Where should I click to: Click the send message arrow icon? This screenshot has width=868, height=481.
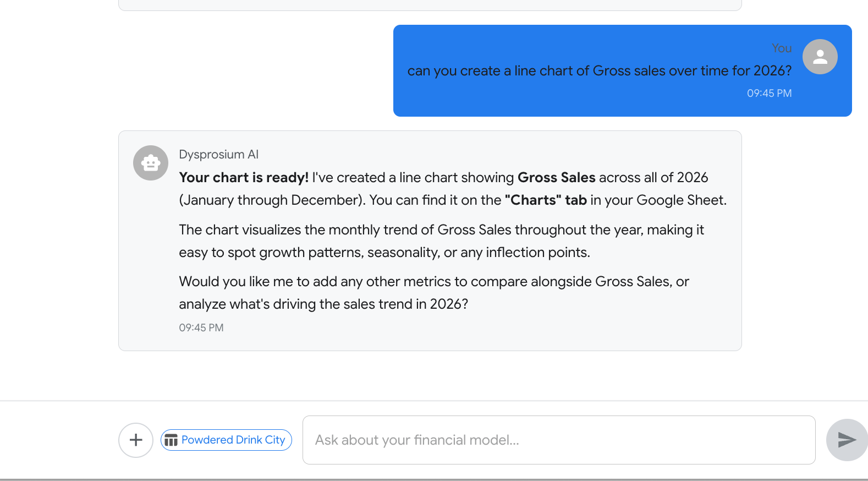pyautogui.click(x=847, y=440)
